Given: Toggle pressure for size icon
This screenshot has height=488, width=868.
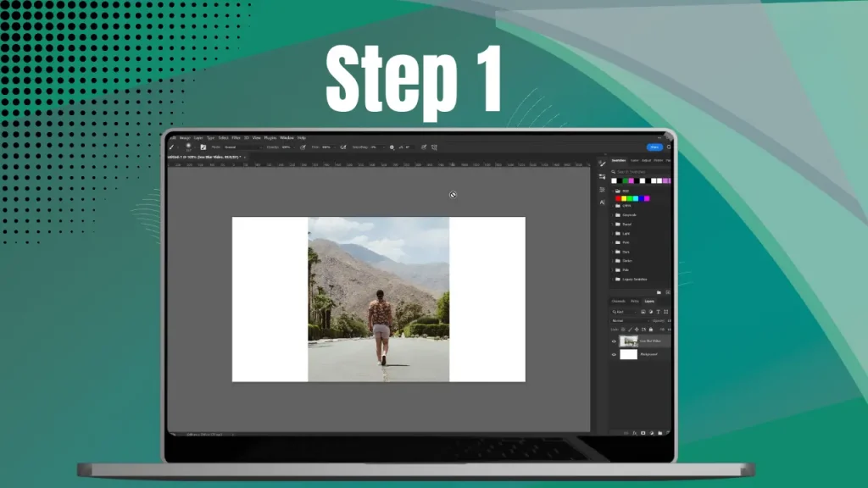Looking at the screenshot, I should [x=424, y=147].
